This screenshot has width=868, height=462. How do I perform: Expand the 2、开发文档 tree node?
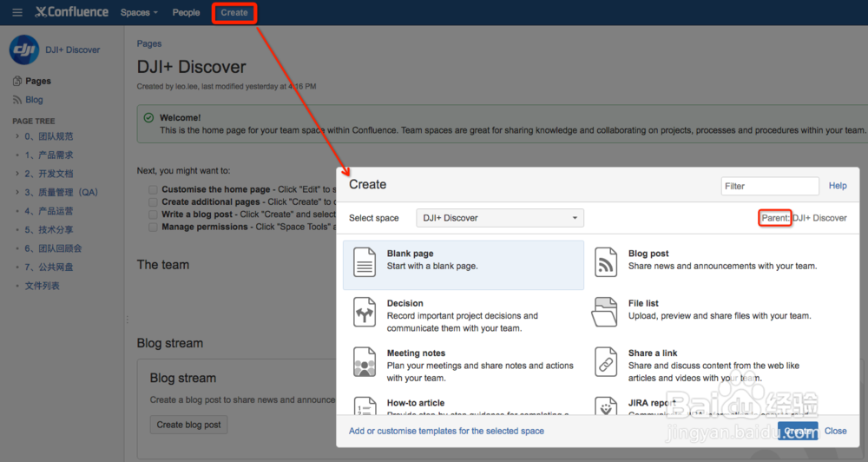click(17, 174)
